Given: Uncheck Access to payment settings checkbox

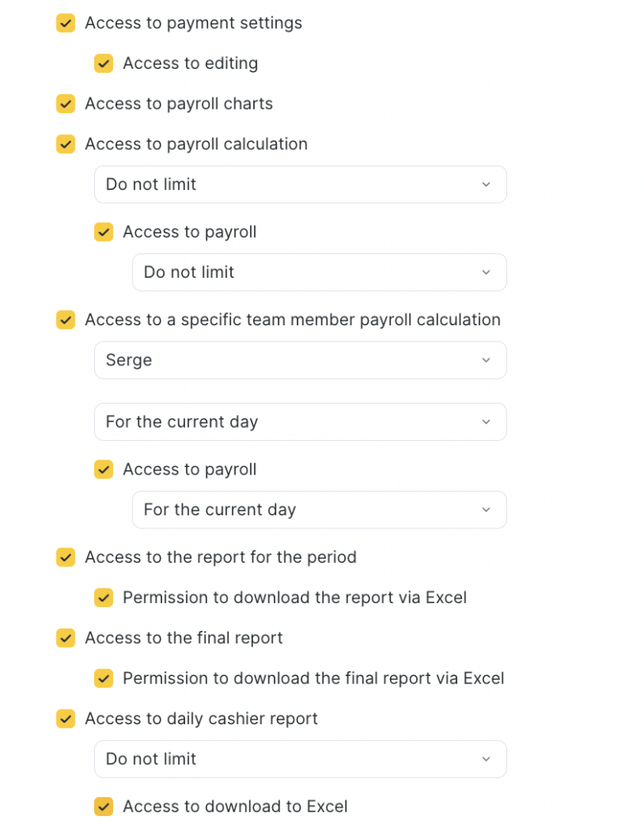Looking at the screenshot, I should pyautogui.click(x=66, y=24).
